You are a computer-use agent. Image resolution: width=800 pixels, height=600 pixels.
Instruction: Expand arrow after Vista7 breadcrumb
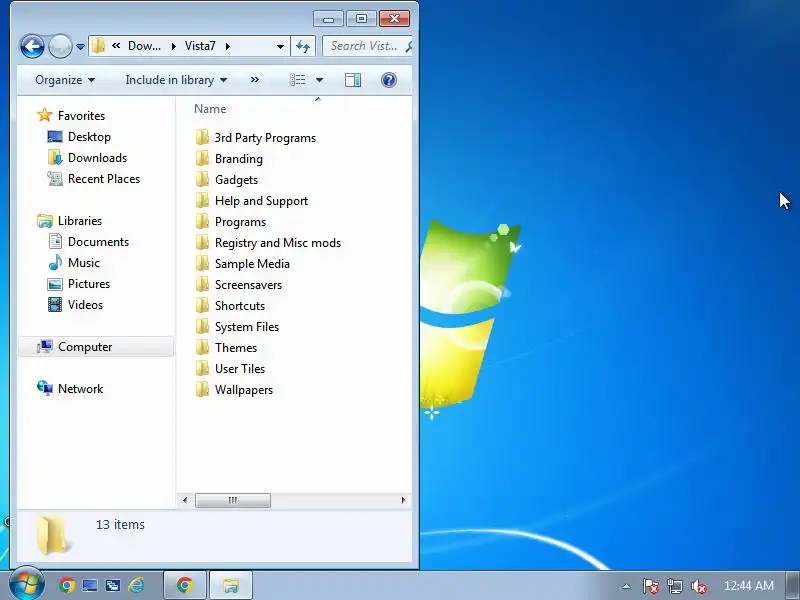click(228, 46)
